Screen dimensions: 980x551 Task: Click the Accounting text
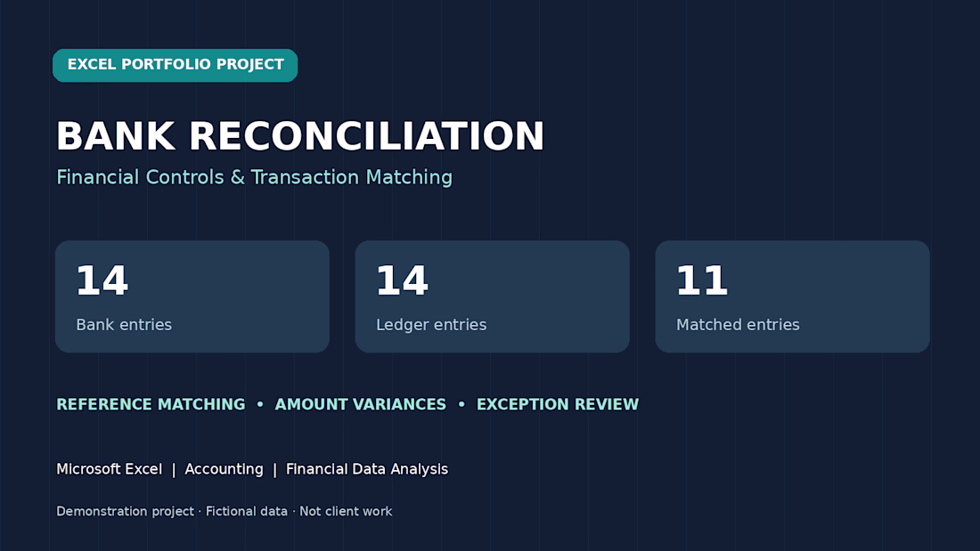224,469
